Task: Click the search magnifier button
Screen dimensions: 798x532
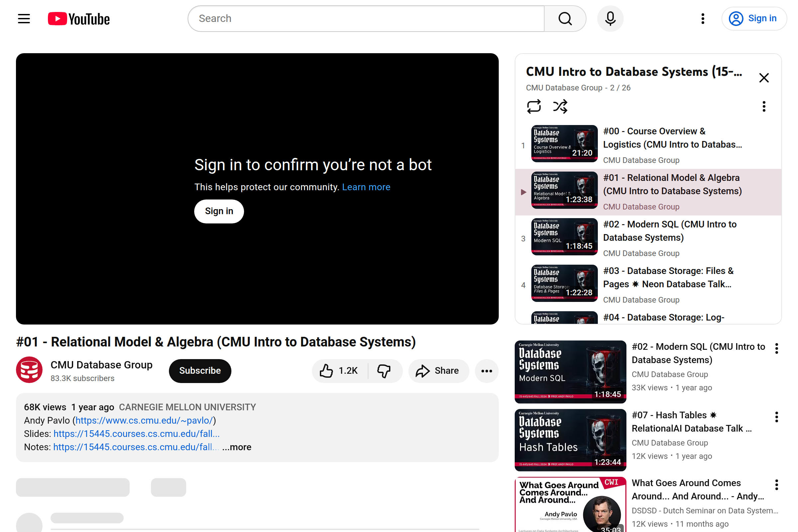Action: pos(565,19)
